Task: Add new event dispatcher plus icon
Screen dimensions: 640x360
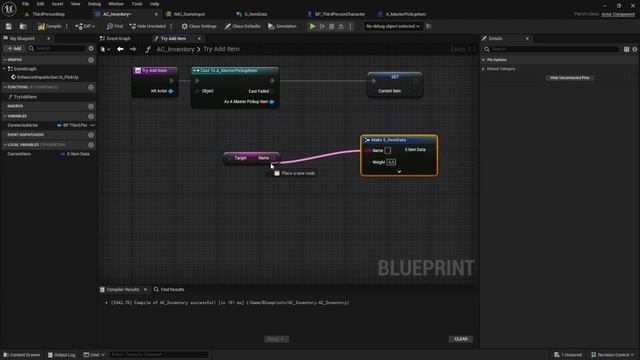Action: click(91, 135)
